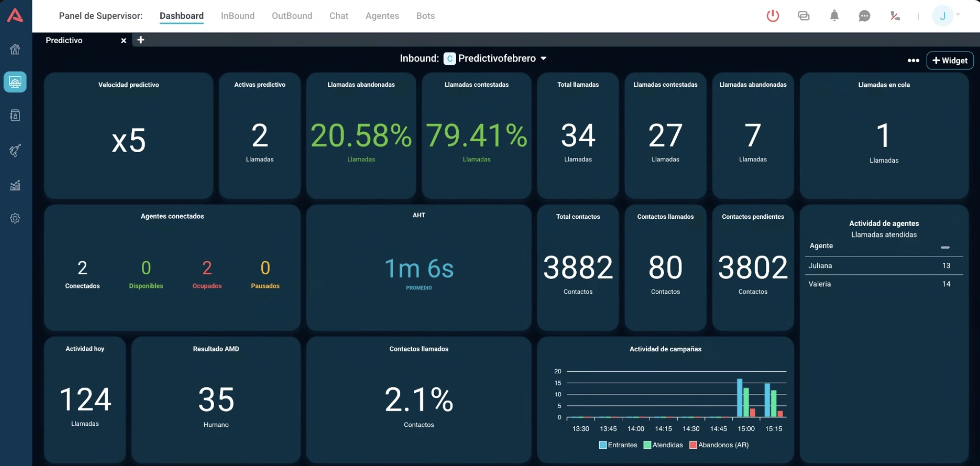This screenshot has width=980, height=466.
Task: Toggle Atendidas series in chart legend
Action: 663,445
